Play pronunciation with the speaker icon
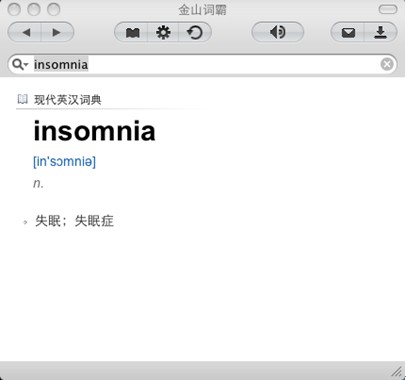Image resolution: width=406 pixels, height=380 pixels. (x=278, y=32)
